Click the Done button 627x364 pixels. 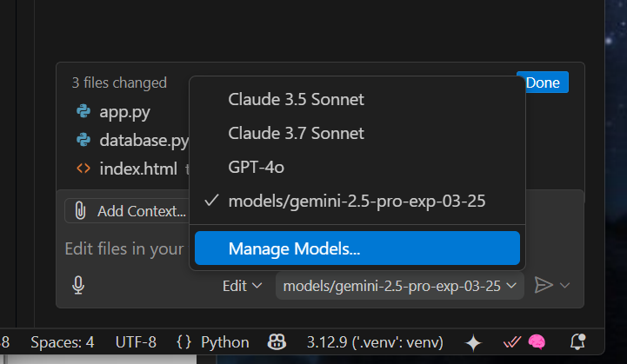543,83
